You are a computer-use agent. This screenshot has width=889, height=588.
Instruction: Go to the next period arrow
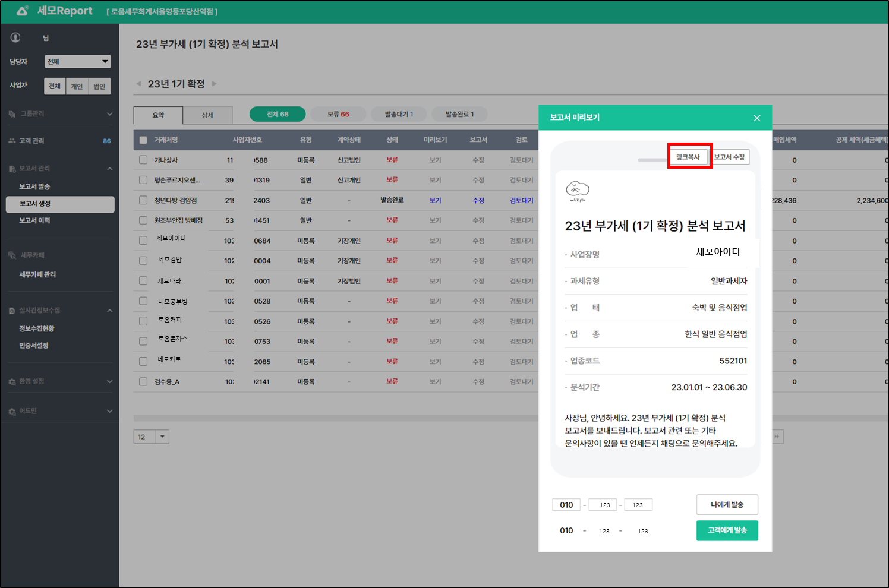[215, 84]
